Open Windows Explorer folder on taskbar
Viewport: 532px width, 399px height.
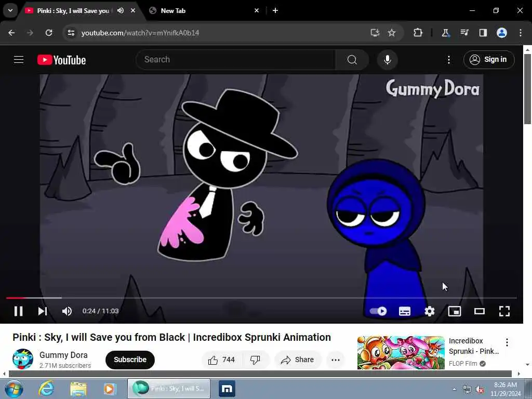(78, 389)
